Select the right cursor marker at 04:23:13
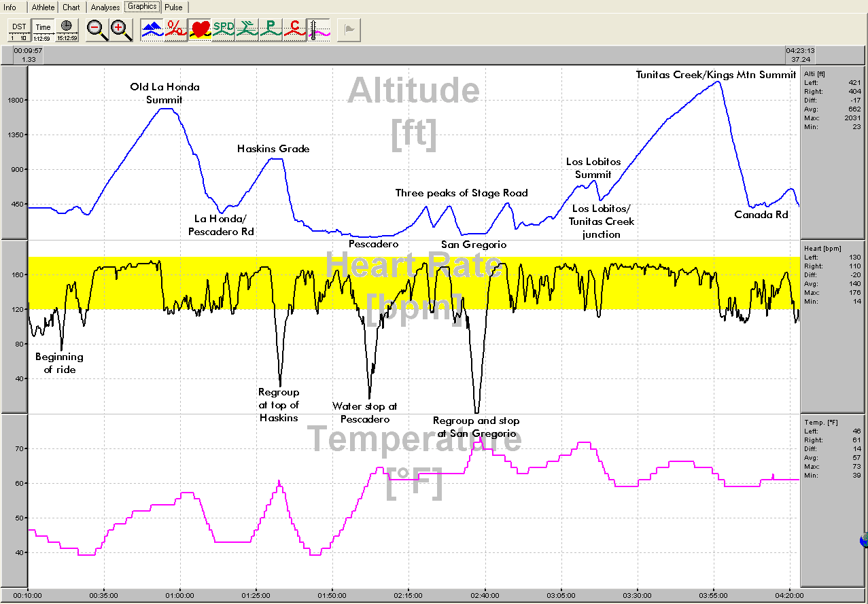This screenshot has height=604, width=868. [x=800, y=55]
